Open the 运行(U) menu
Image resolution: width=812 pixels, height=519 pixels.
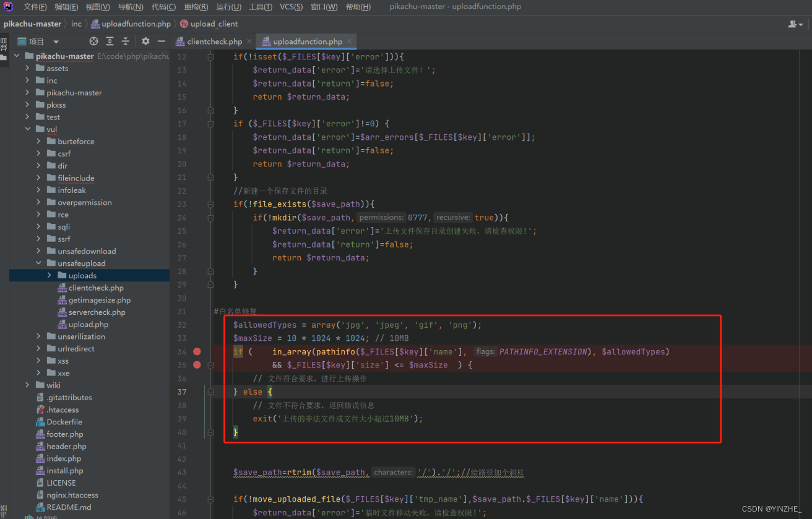(x=229, y=7)
